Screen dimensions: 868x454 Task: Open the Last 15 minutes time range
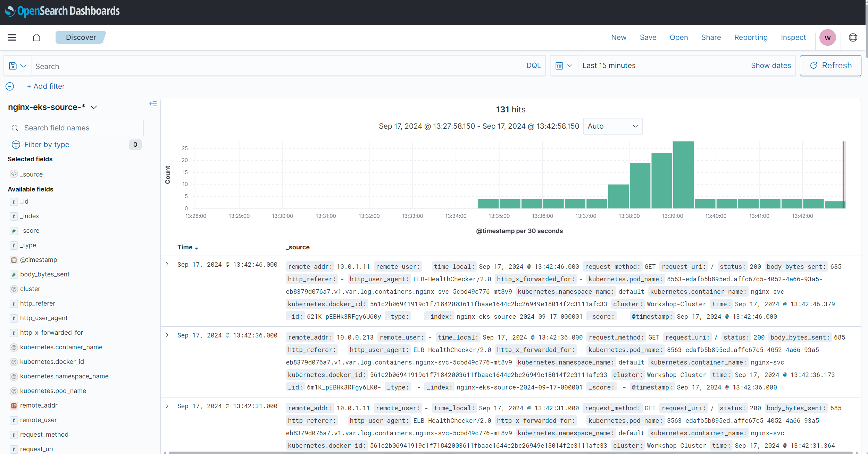click(609, 66)
